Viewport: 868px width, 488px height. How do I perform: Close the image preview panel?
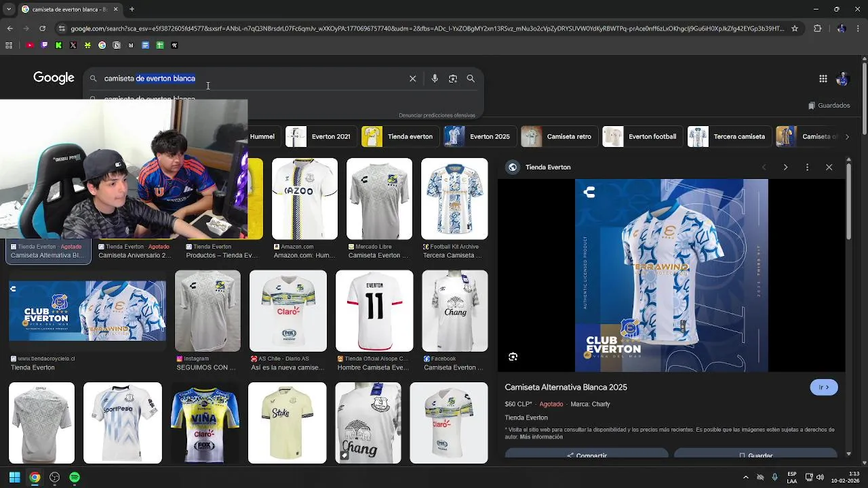pyautogui.click(x=829, y=167)
